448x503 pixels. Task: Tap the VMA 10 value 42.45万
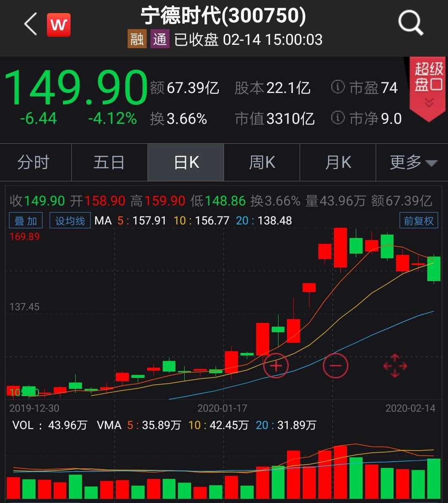tap(229, 425)
